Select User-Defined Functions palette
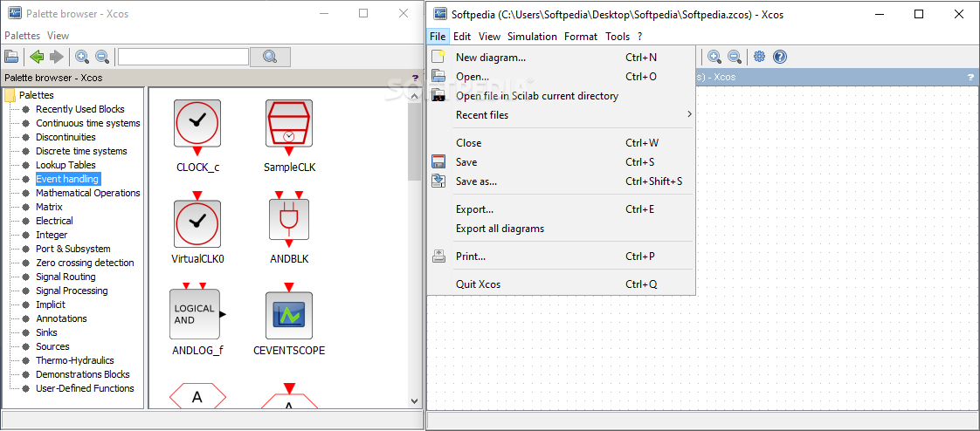This screenshot has width=980, height=431. (x=85, y=388)
